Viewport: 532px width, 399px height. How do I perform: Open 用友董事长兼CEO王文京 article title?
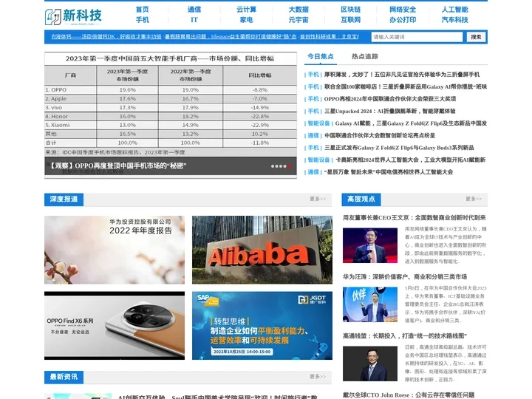[415, 217]
